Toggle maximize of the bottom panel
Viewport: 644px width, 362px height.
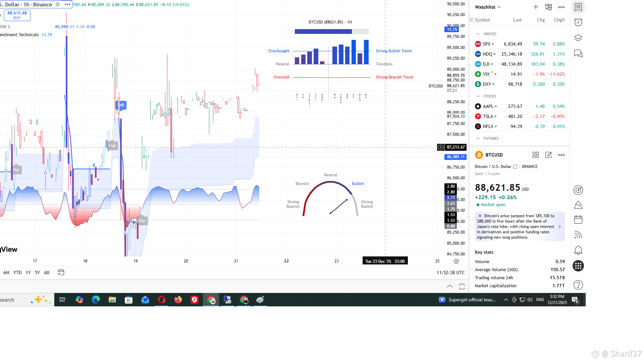pos(462,287)
